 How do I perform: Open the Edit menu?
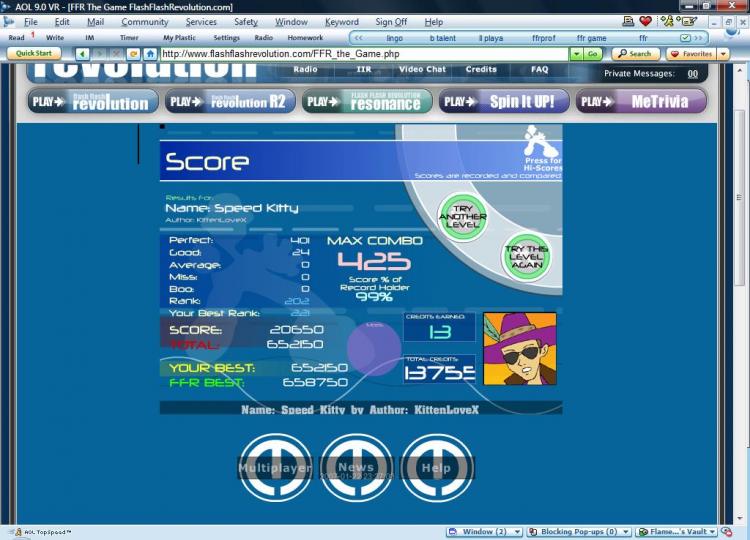click(62, 22)
